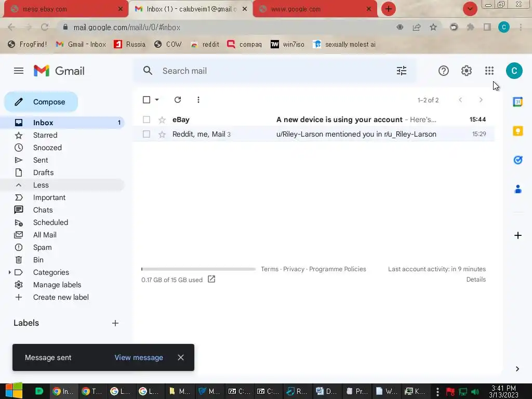Image resolution: width=532 pixels, height=399 pixels.
Task: Open the Google Keep side panel
Action: 518,130
